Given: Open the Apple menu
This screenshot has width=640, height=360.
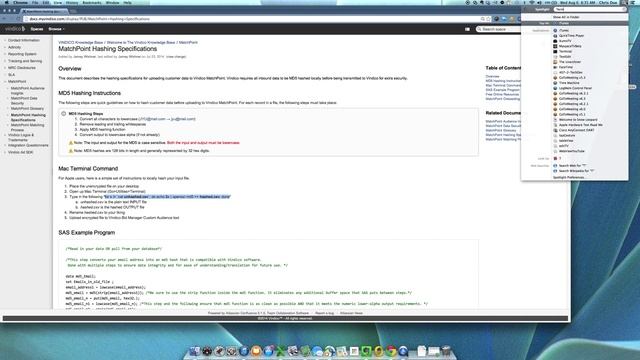Looking at the screenshot, I should (7, 2).
